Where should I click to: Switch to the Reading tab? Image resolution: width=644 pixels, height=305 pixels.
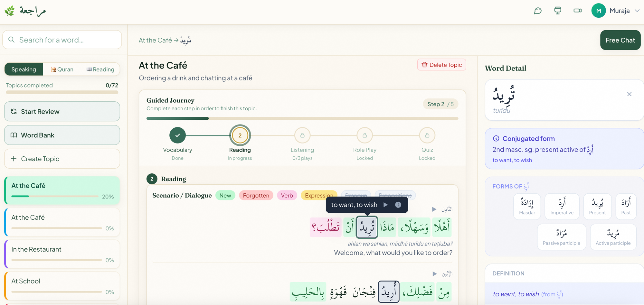point(100,69)
